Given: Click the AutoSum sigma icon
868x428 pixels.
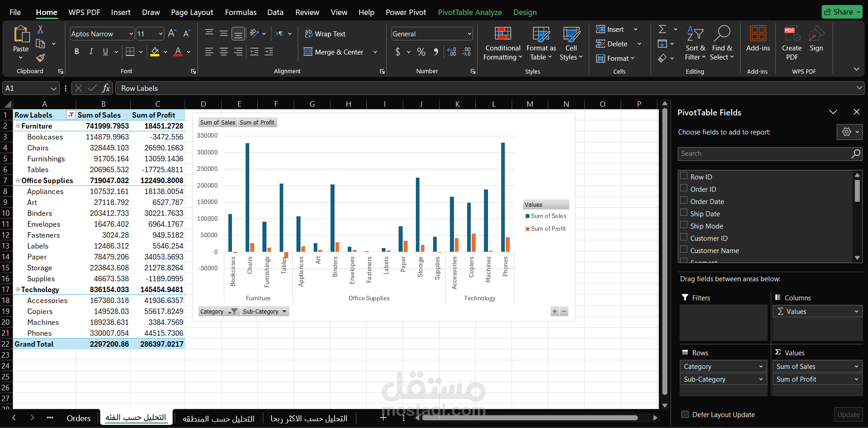Looking at the screenshot, I should click(662, 30).
